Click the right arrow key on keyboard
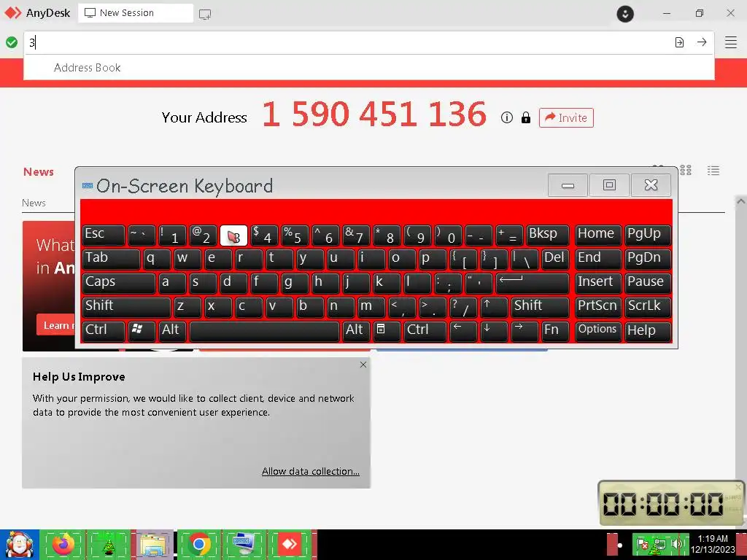Viewport: 747px width, 560px height. (x=525, y=331)
